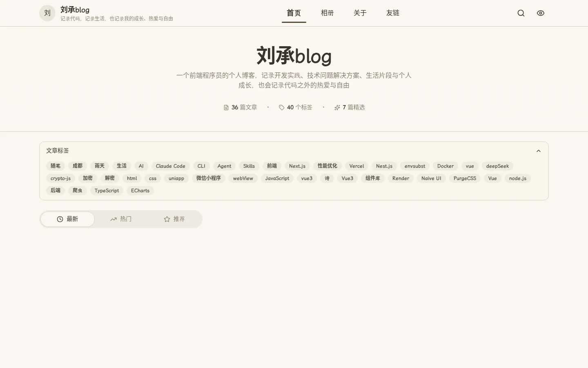Click the 刘 avatar logo

[x=47, y=13]
